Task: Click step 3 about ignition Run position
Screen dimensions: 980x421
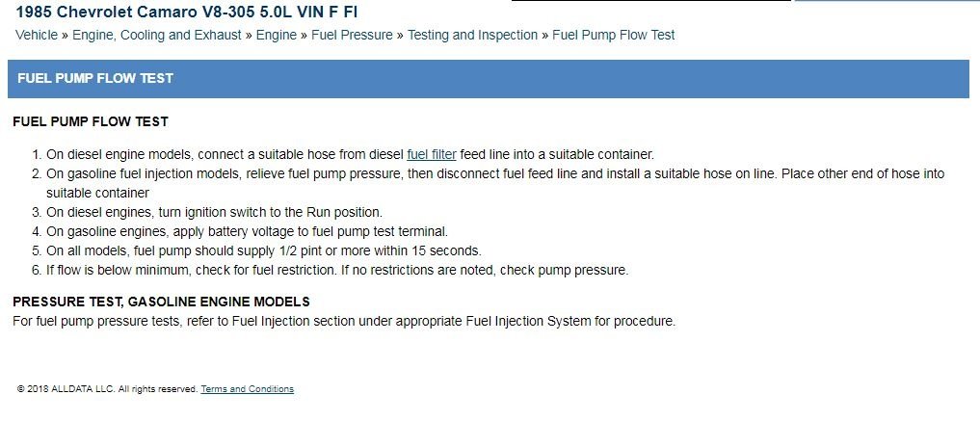Action: 214,212
